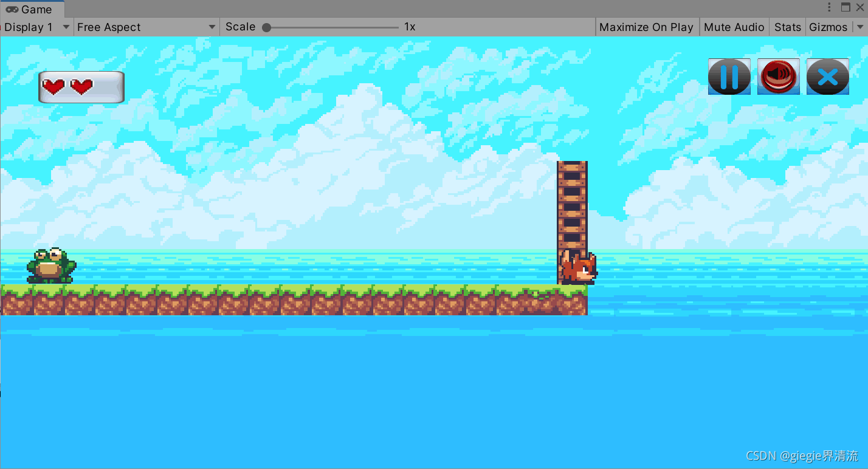Click the second red heart
The height and width of the screenshot is (469, 868).
(x=81, y=87)
